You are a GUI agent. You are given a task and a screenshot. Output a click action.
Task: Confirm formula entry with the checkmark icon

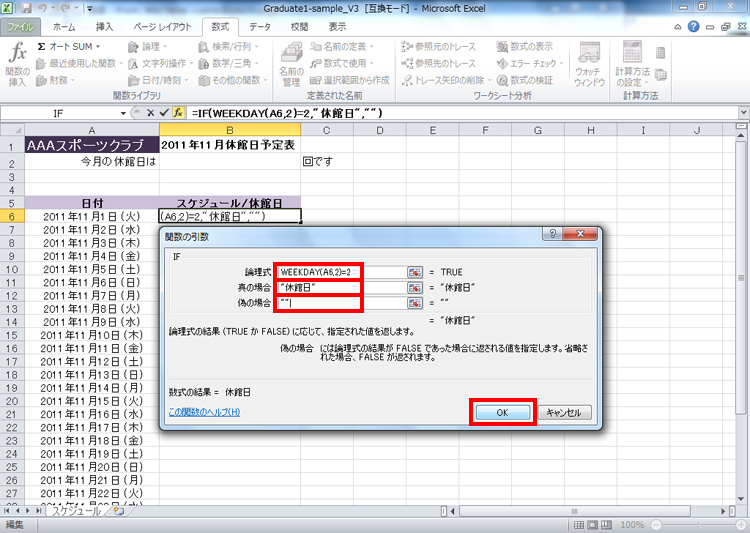(165, 113)
